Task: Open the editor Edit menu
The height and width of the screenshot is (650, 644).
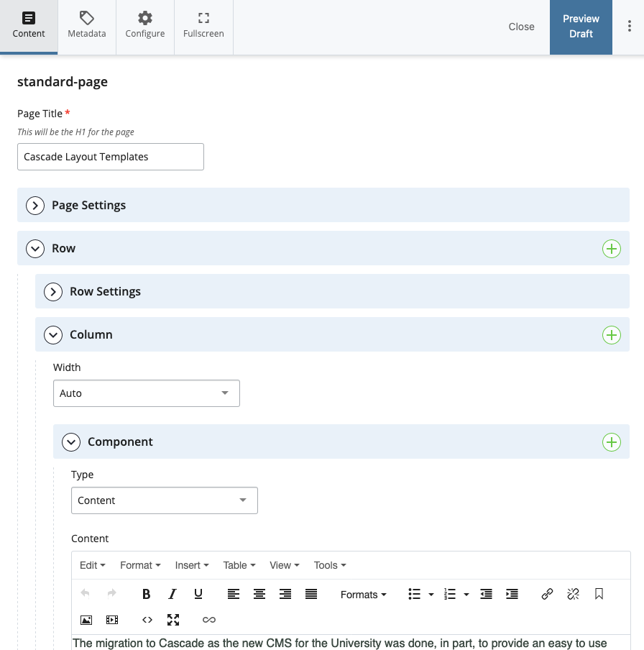Action: pos(93,565)
